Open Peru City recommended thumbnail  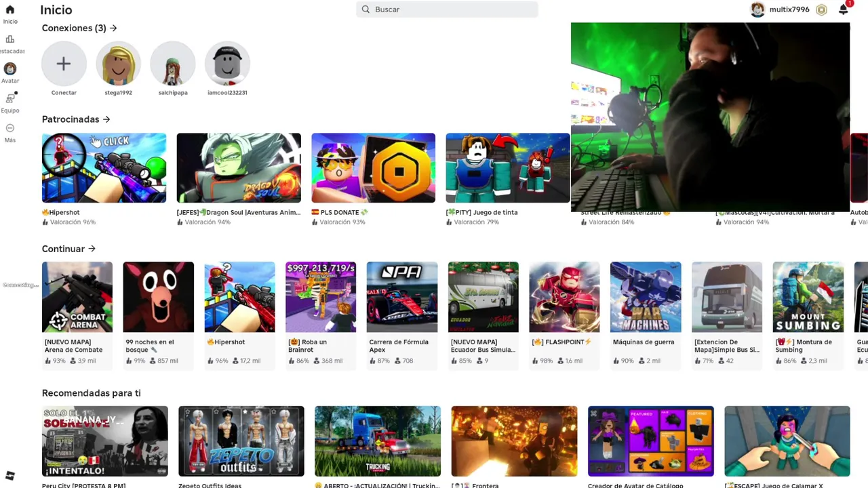105,441
